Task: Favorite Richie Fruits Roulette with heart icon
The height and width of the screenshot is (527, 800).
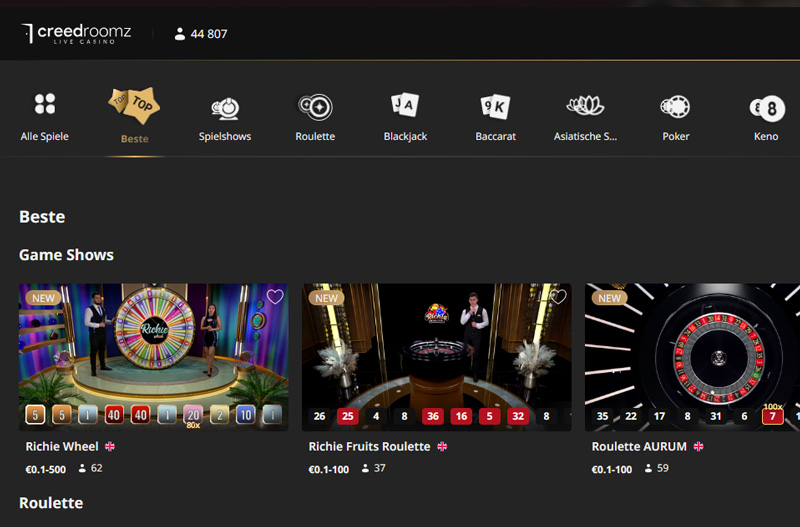Action: click(x=558, y=296)
